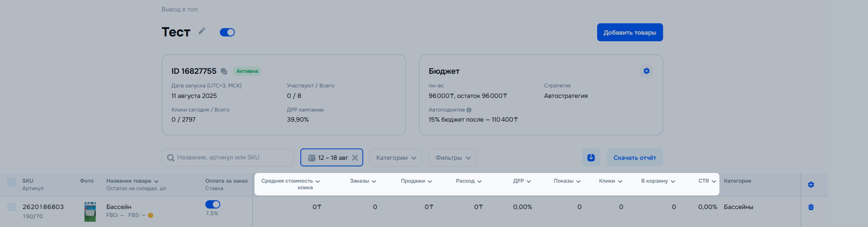Screen dimensions: 868x227
Task: Click Добавить товары button
Action: (x=629, y=32)
